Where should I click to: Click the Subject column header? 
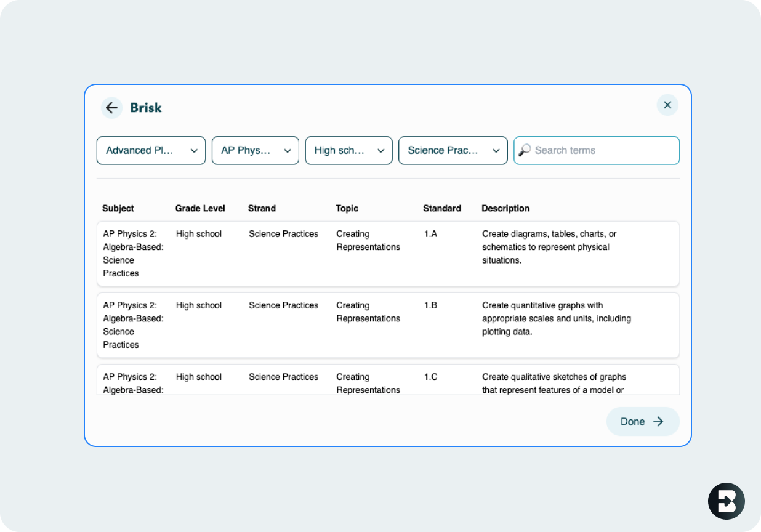click(118, 208)
